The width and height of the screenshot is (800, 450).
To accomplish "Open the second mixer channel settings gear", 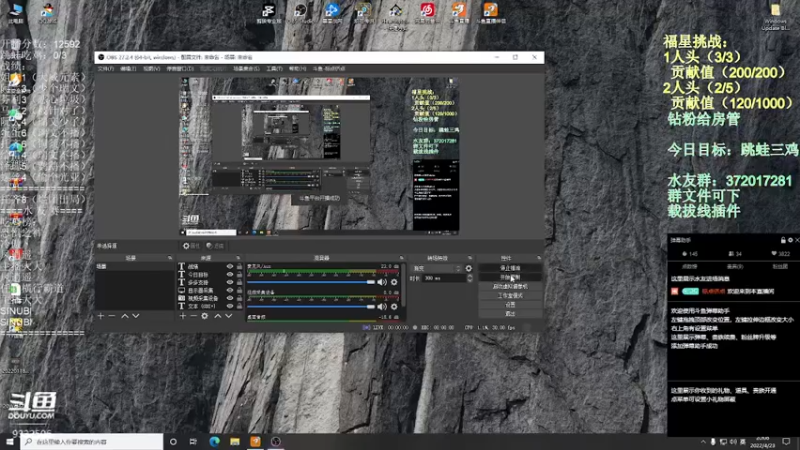I will click(394, 307).
